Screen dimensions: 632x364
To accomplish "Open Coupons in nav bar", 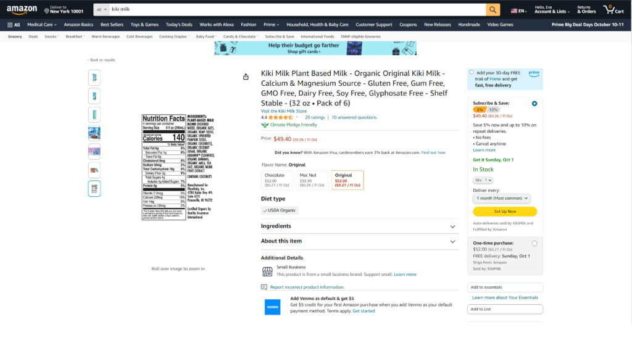I will [408, 25].
